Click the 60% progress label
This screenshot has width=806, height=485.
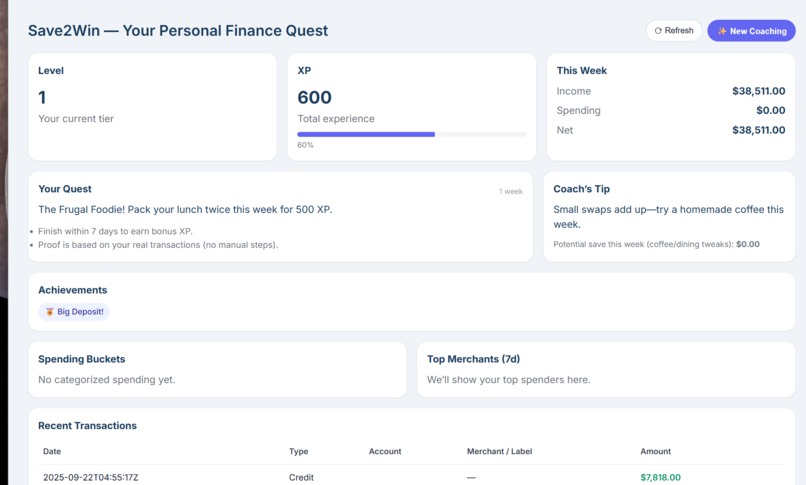[x=305, y=145]
